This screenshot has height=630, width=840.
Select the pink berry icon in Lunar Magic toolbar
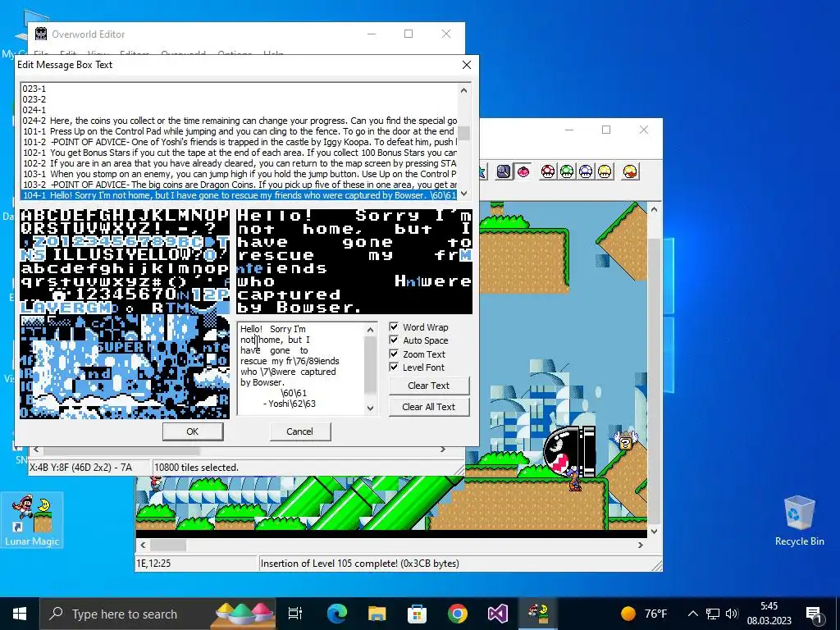pos(523,171)
